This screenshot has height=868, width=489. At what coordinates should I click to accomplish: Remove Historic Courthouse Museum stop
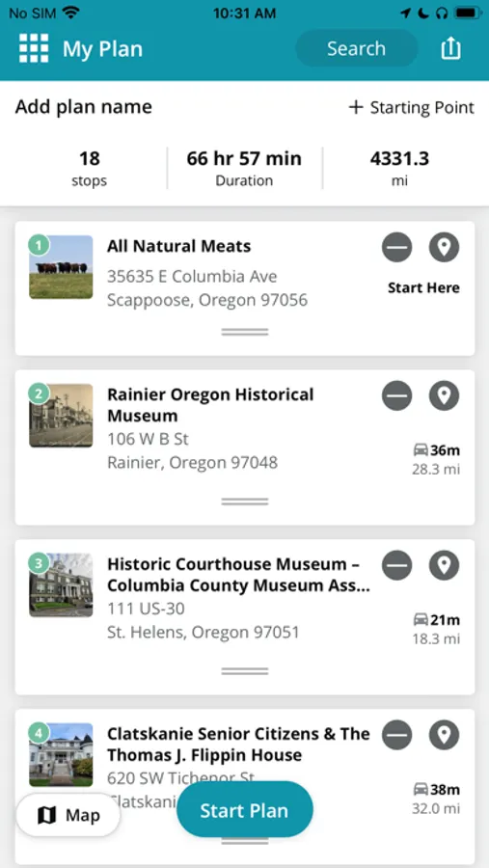tap(396, 565)
